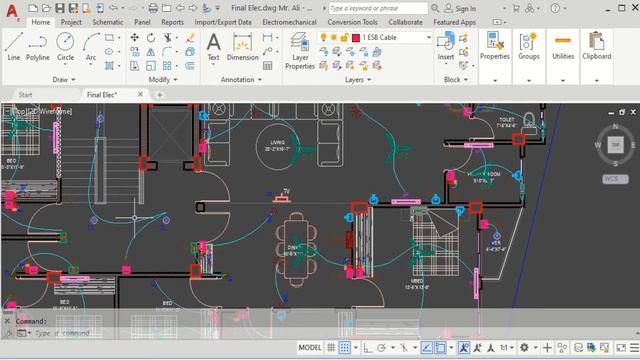
Task: Open the annotation scale 1:1 dropdown
Action: click(507, 348)
